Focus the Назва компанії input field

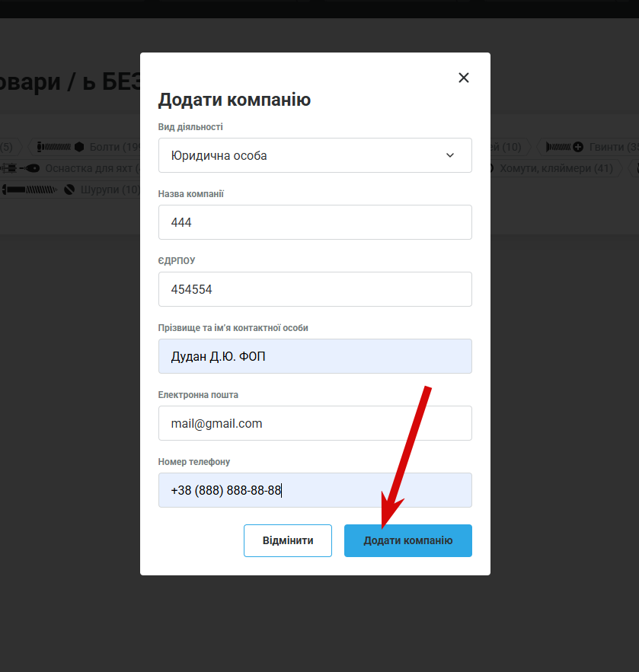click(x=315, y=222)
